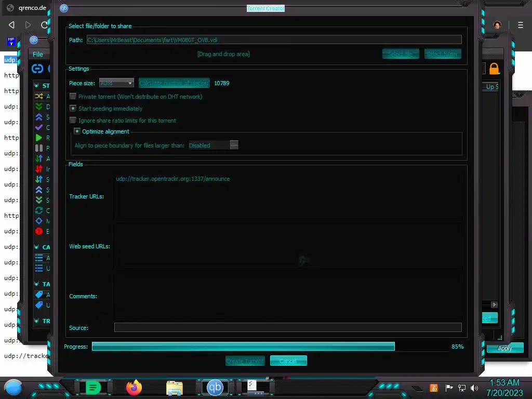The image size is (532, 399).
Task: Click Cancel in Torrent Creator
Action: (x=288, y=361)
